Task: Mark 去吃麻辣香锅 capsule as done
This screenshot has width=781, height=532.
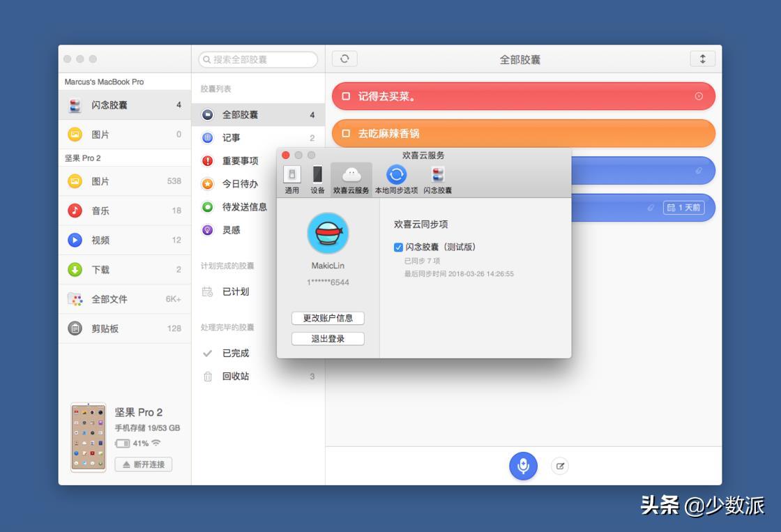Action: pos(346,134)
